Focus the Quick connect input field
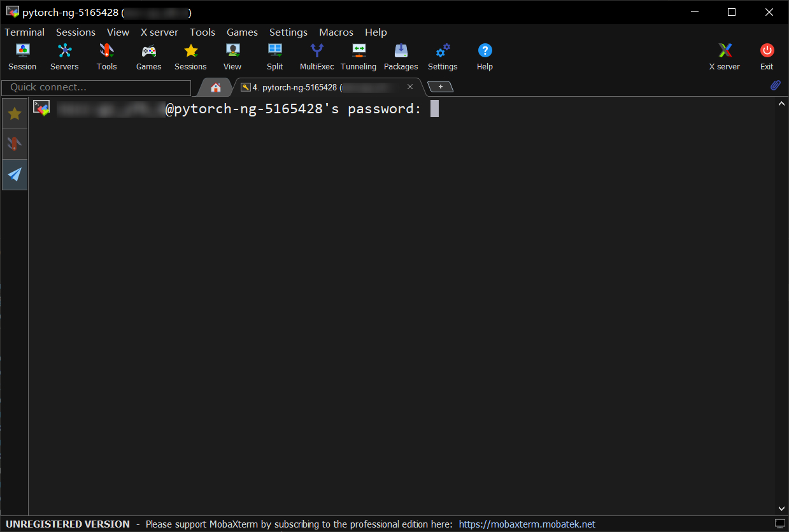Image resolution: width=789 pixels, height=532 pixels. click(x=96, y=87)
